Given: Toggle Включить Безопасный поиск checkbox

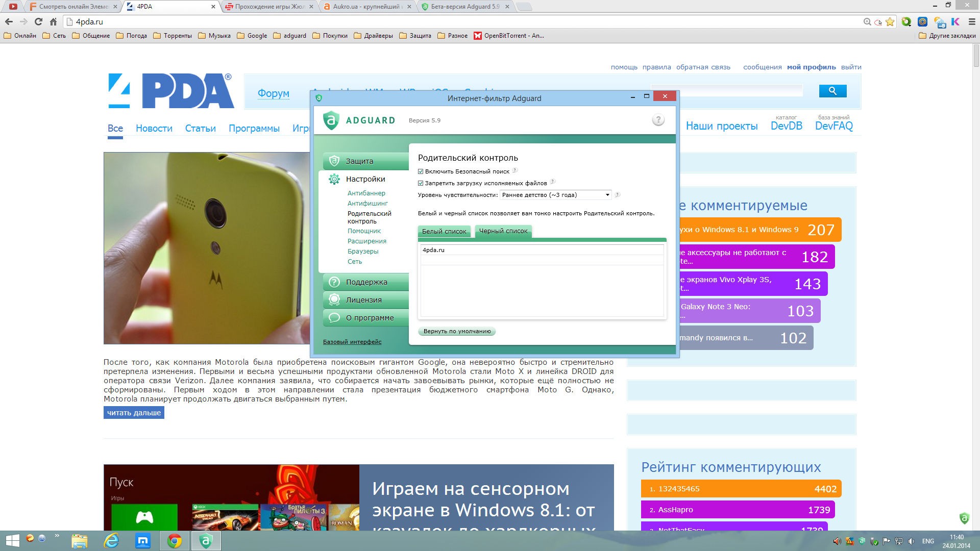Looking at the screenshot, I should coord(421,171).
